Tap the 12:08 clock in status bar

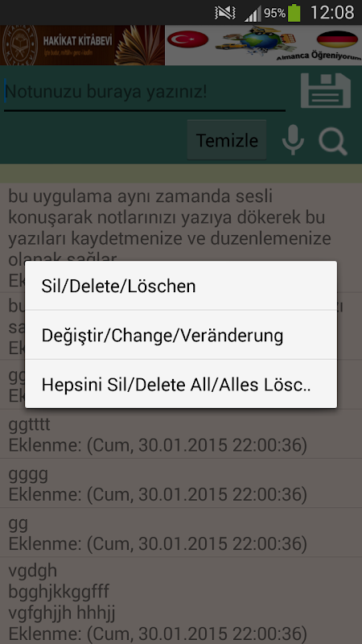pyautogui.click(x=332, y=12)
